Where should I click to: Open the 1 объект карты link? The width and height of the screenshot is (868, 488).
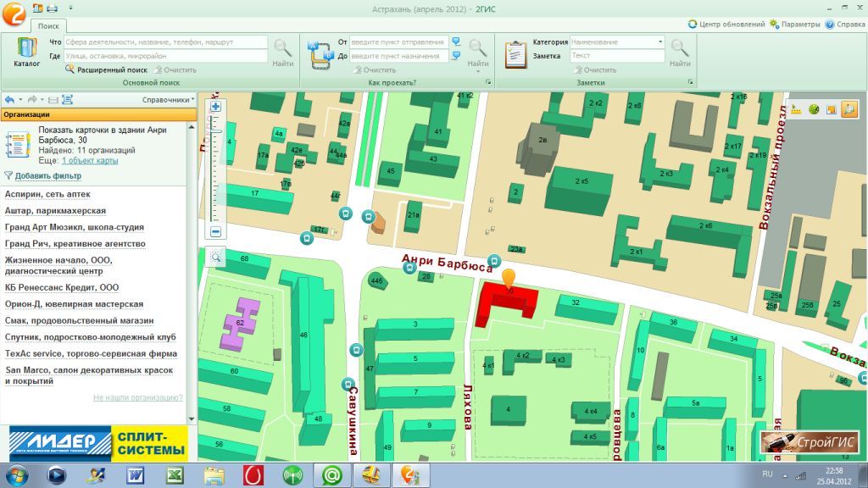[90, 160]
